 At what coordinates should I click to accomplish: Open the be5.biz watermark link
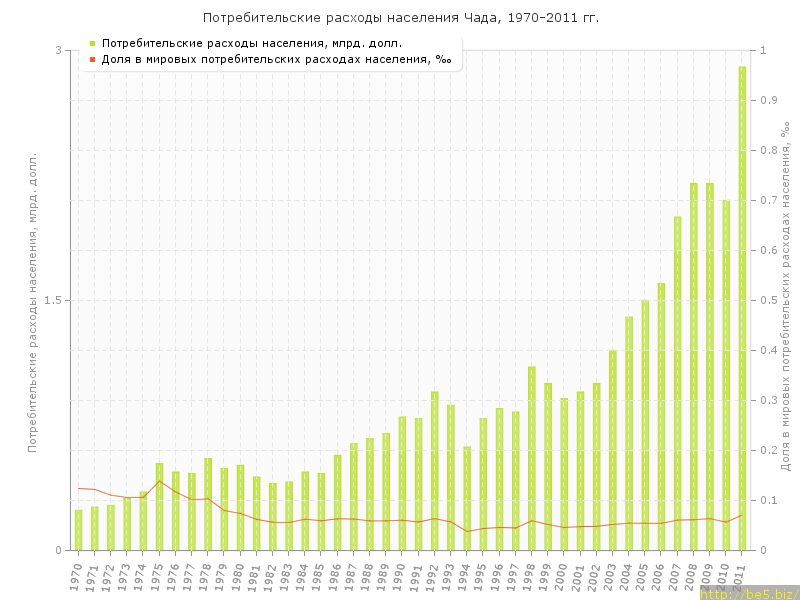tap(749, 593)
